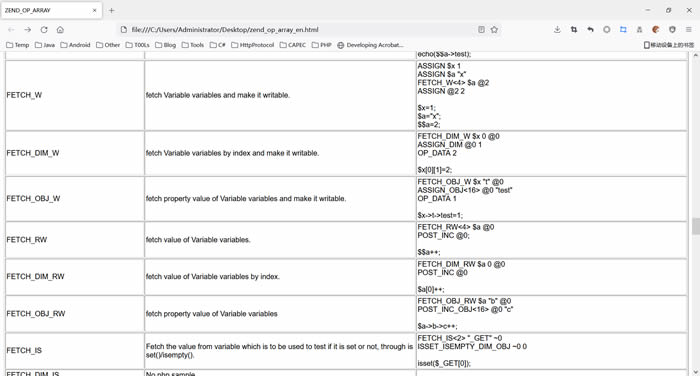The height and width of the screenshot is (376, 700).
Task: Click "fetch value of Variable variables." description
Action: point(198,240)
